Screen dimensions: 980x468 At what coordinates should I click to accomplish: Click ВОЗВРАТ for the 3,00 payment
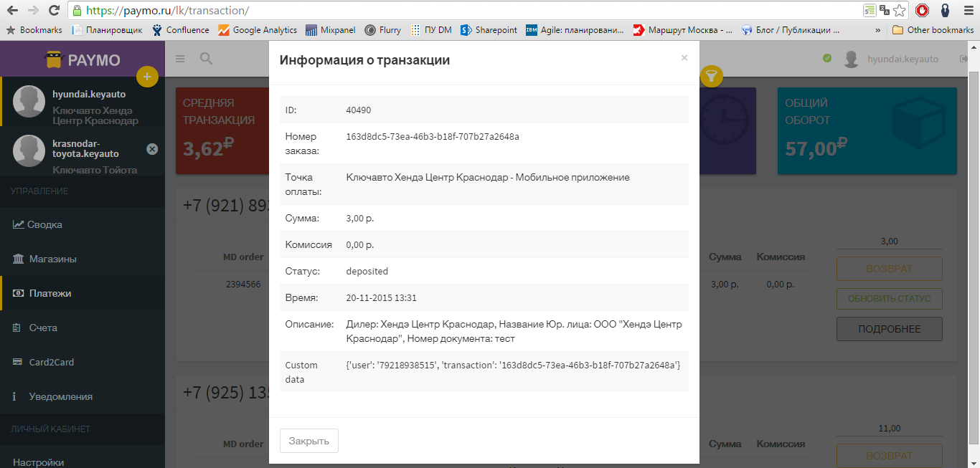tap(889, 269)
